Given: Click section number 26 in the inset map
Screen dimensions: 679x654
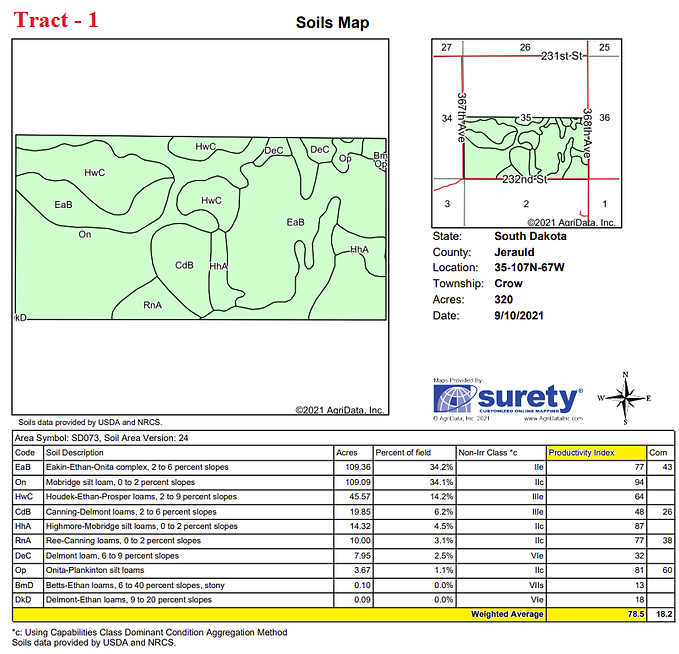Looking at the screenshot, I should [x=525, y=47].
